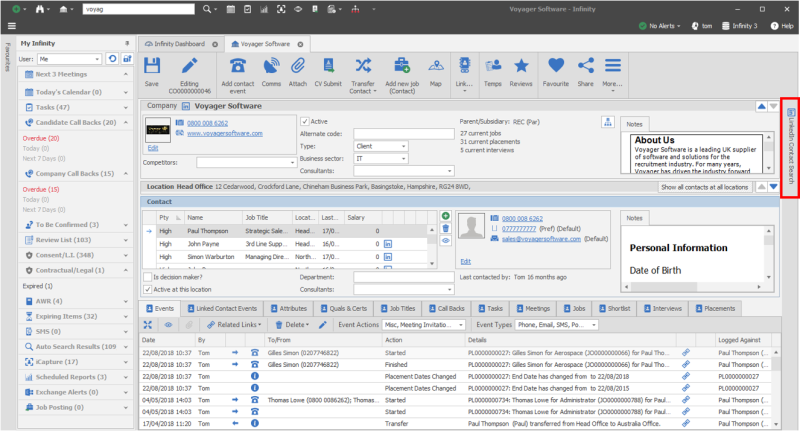Click 'Show all contacts at all locations' button
Image resolution: width=800 pixels, height=431 pixels.
pyautogui.click(x=704, y=187)
